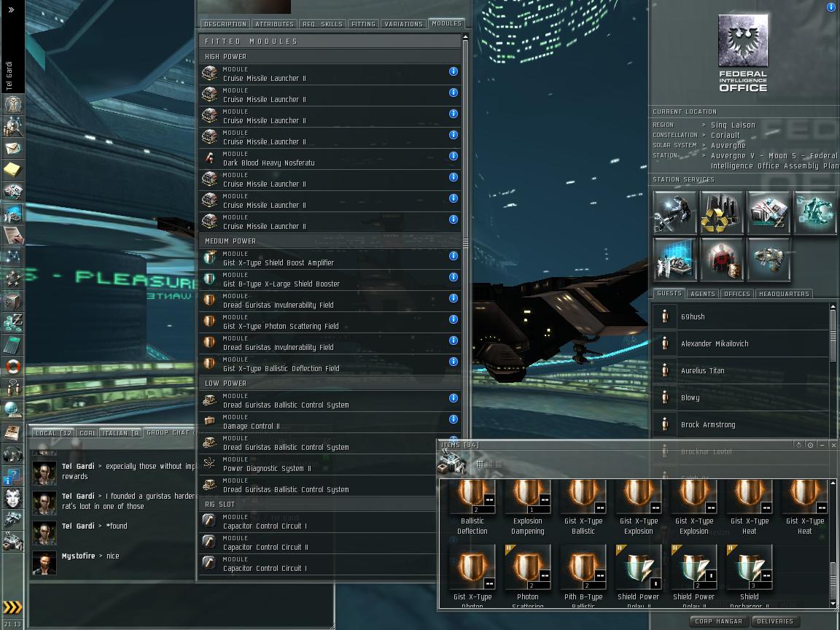Open the corporation stars icon in sidebar
The width and height of the screenshot is (840, 630).
[13, 279]
